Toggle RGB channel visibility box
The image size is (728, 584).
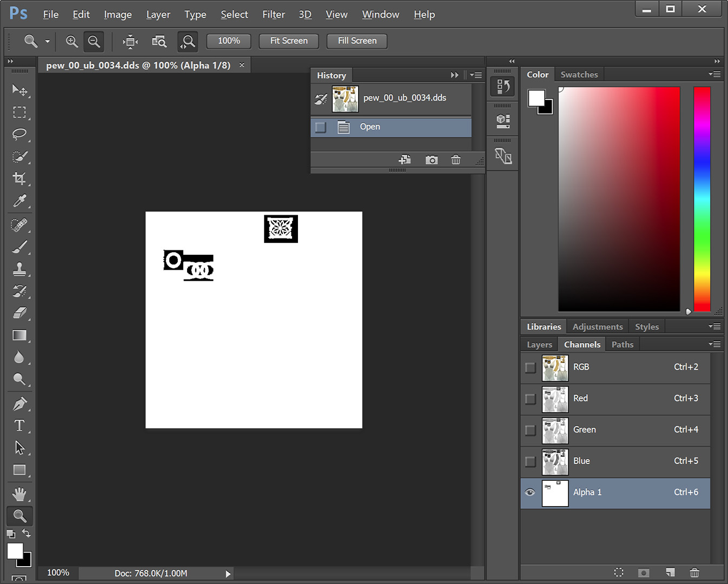[x=530, y=367]
